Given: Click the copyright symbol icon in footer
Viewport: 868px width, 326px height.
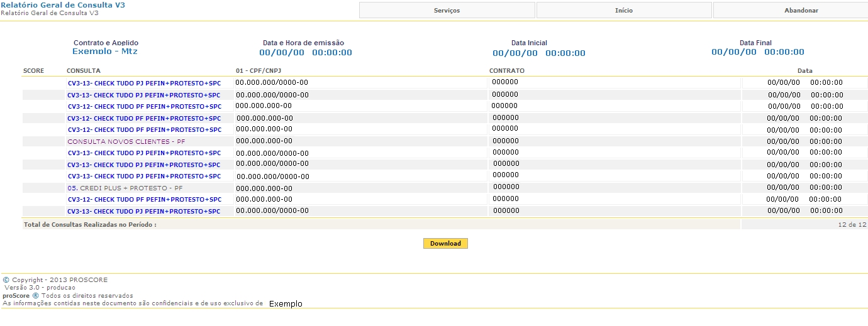Looking at the screenshot, I should [x=6, y=280].
